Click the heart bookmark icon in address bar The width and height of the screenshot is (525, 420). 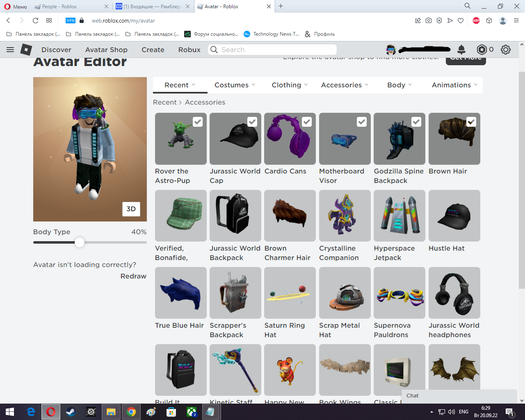tap(461, 21)
